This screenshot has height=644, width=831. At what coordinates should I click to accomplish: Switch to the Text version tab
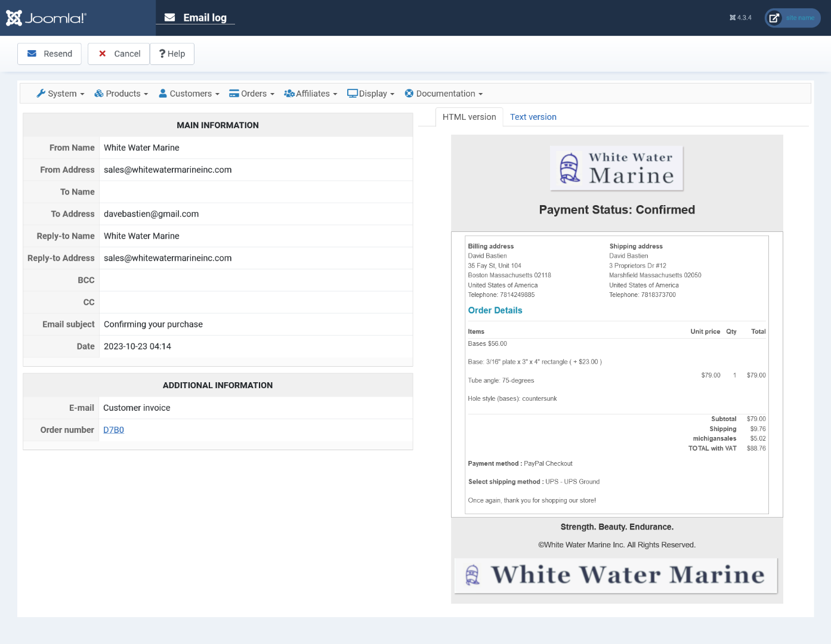pos(533,117)
